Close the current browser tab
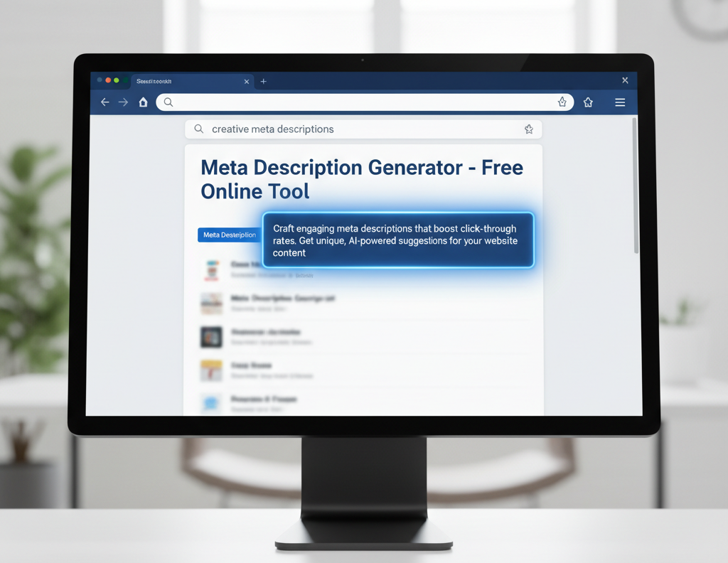This screenshot has height=563, width=728. pos(247,82)
